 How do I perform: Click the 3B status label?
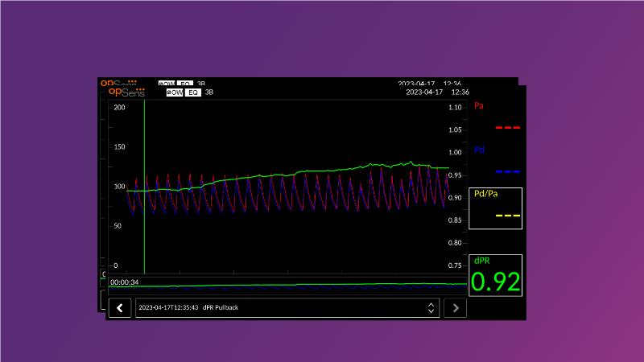click(x=209, y=93)
